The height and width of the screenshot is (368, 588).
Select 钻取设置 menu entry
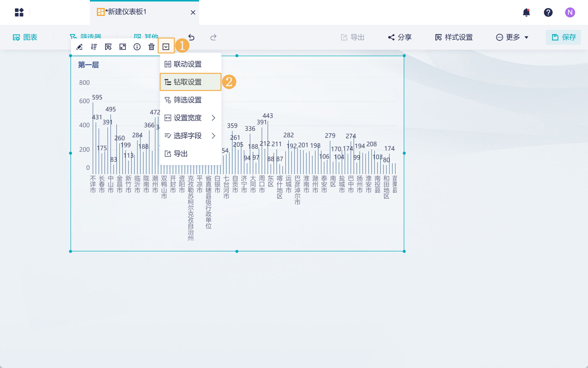tap(190, 82)
